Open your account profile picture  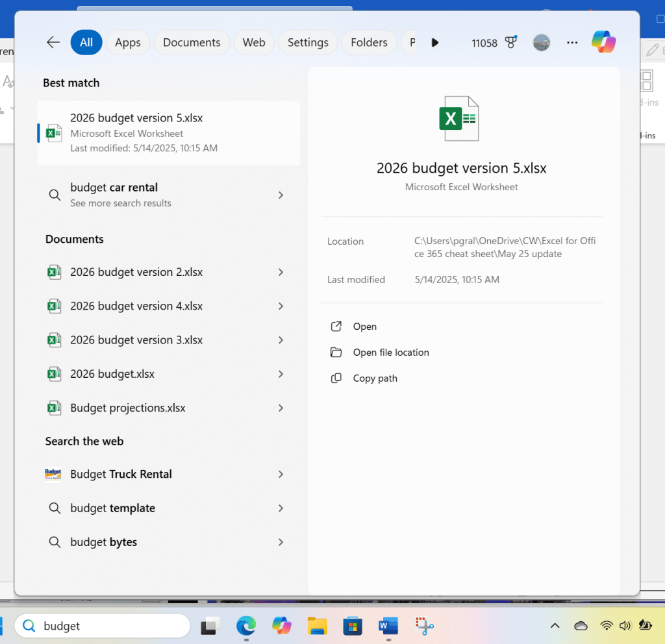coord(542,42)
